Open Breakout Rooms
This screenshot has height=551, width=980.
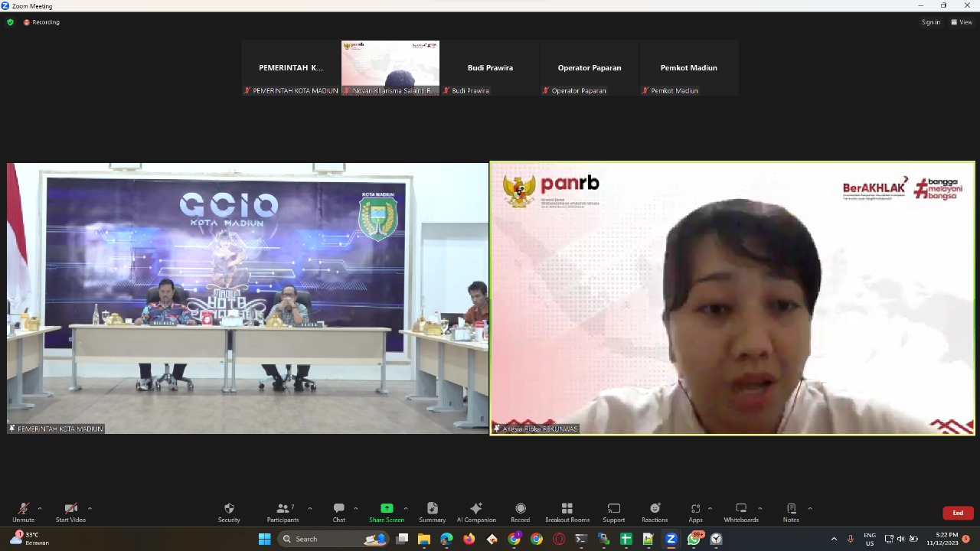[567, 511]
